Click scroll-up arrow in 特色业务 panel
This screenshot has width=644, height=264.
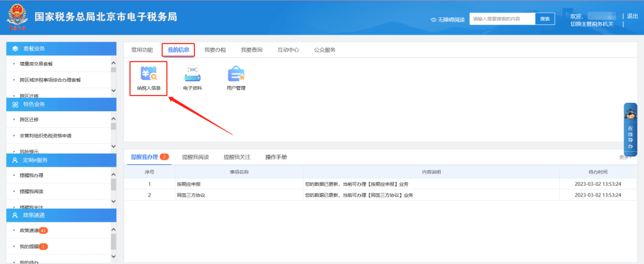[x=114, y=119]
